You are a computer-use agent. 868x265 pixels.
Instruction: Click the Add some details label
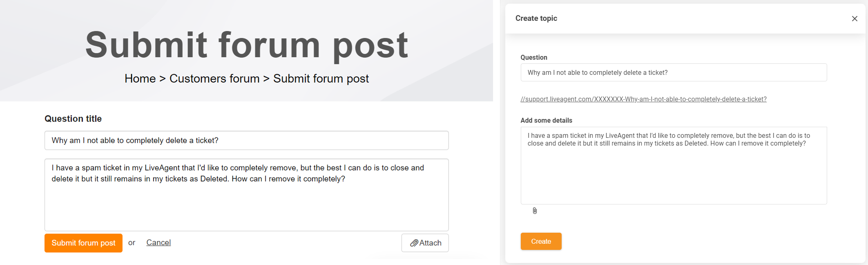point(546,120)
